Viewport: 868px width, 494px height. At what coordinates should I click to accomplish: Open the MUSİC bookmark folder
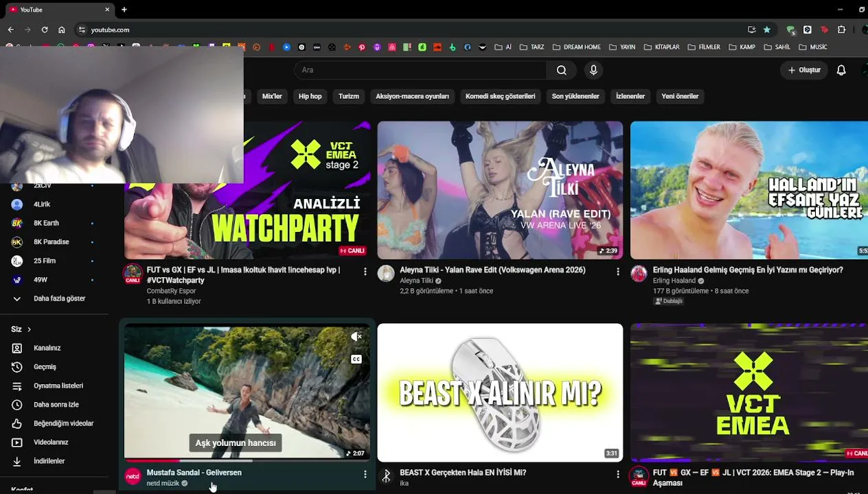[x=812, y=47]
